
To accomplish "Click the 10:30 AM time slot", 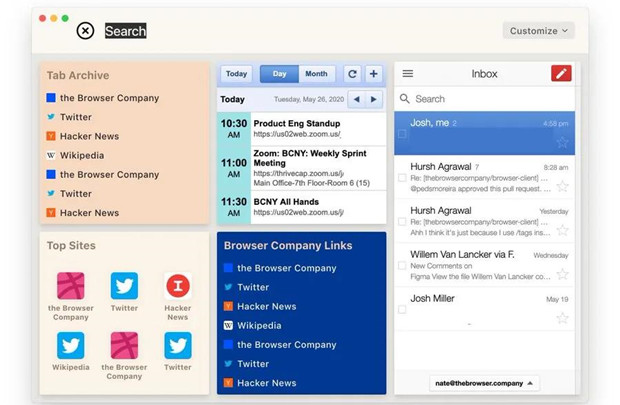I will point(234,129).
